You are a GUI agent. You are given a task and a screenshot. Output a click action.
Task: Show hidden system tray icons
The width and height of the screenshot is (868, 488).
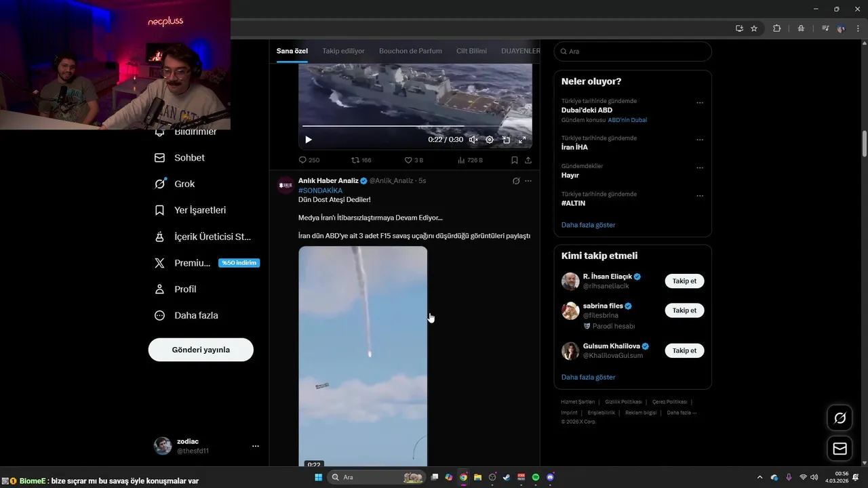[759, 477]
